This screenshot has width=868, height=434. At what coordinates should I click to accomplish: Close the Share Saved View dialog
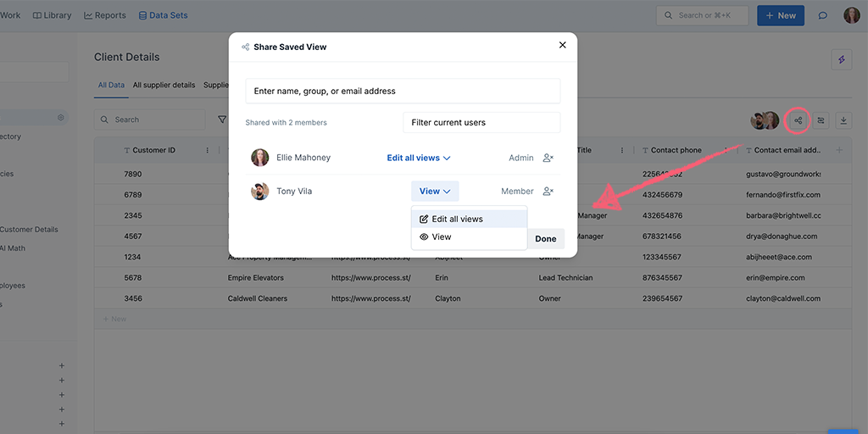pyautogui.click(x=563, y=45)
